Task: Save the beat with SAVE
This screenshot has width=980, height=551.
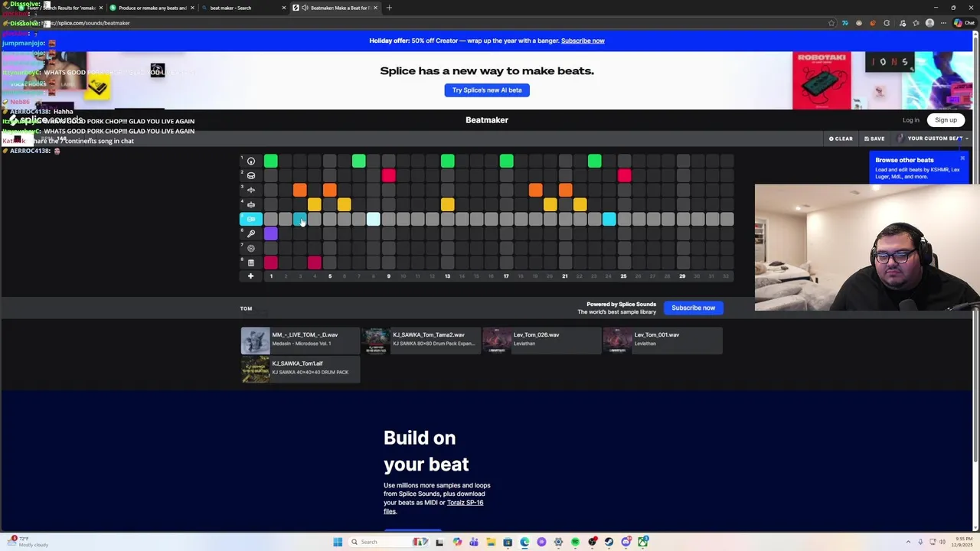Action: pyautogui.click(x=874, y=139)
